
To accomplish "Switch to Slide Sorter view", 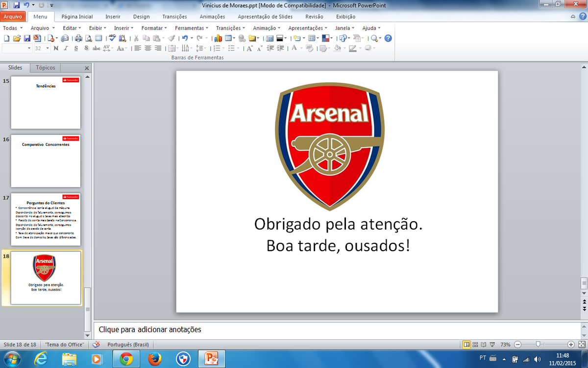I will pos(475,344).
